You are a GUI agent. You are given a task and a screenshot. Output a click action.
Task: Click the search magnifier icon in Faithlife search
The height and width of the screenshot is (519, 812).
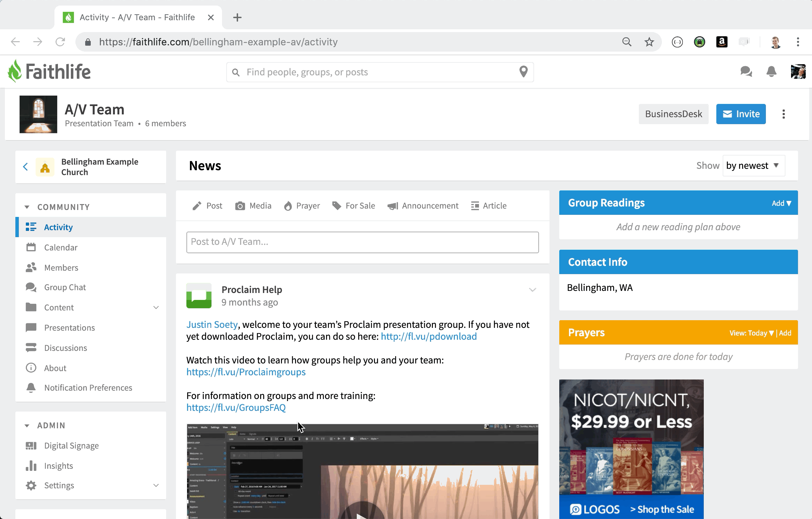[x=236, y=72]
